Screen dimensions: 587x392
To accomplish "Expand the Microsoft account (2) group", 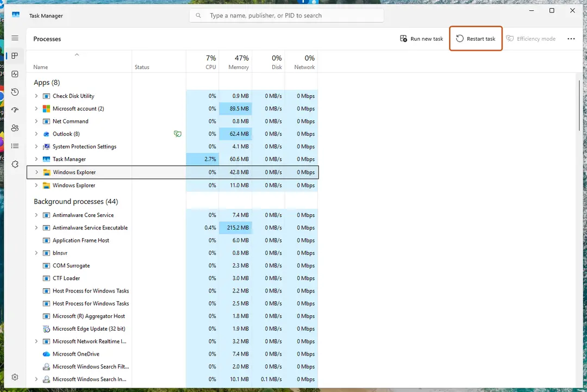I will tap(36, 109).
